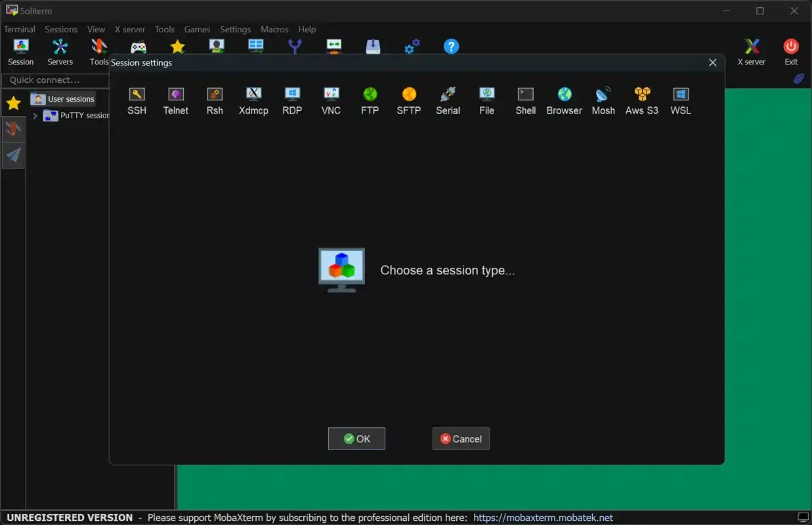
Task: Click the blue split-window toolbar icon
Action: coord(256,46)
